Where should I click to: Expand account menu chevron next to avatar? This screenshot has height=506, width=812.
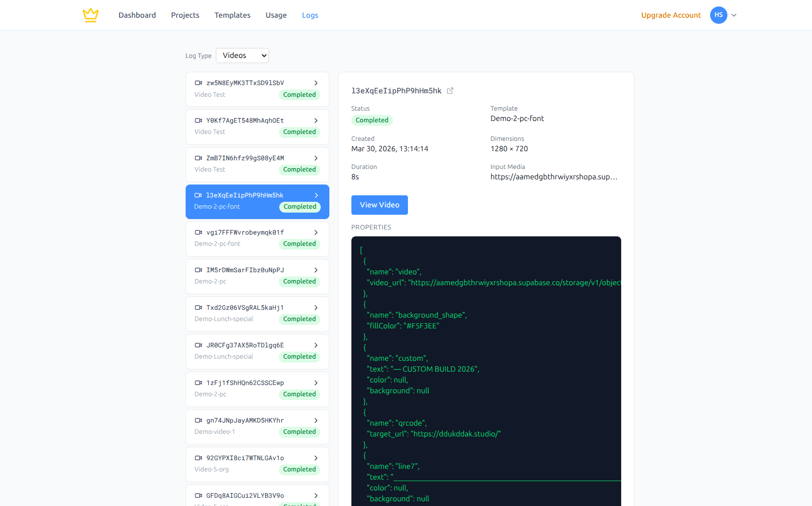coord(734,15)
